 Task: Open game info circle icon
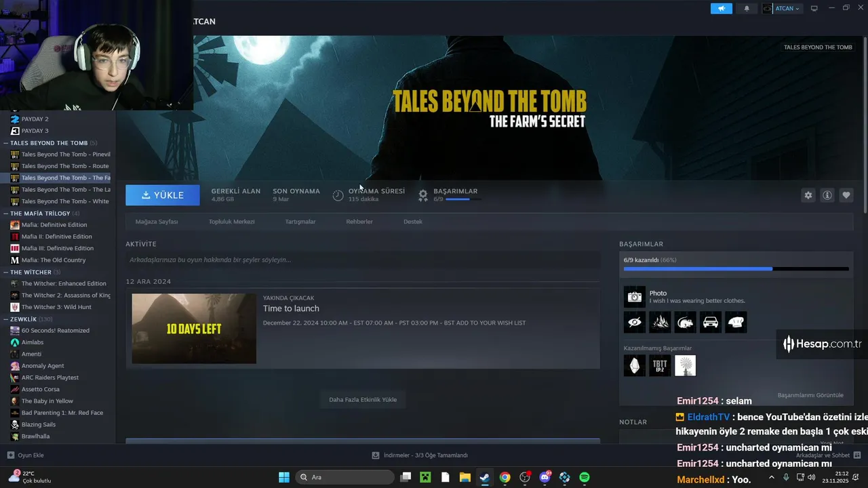point(827,195)
